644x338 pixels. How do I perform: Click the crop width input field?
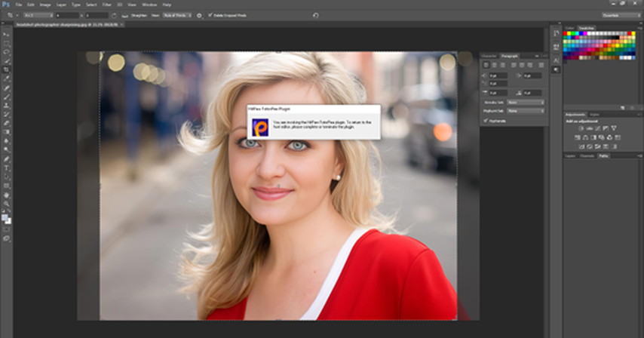click(68, 15)
